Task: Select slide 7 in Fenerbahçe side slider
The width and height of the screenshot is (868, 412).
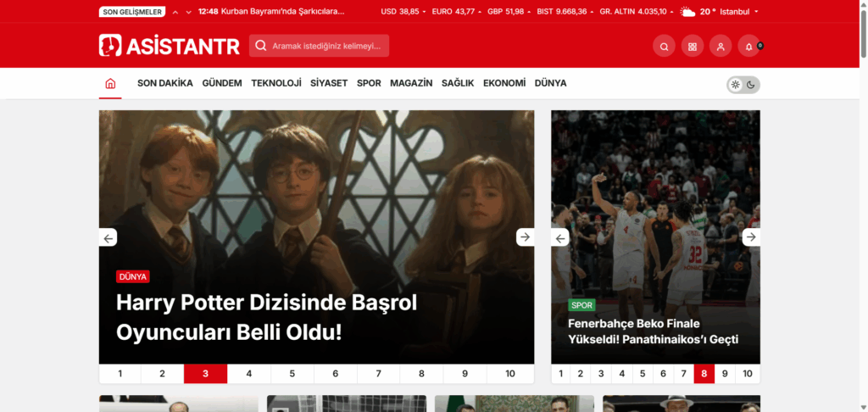Action: pyautogui.click(x=684, y=374)
